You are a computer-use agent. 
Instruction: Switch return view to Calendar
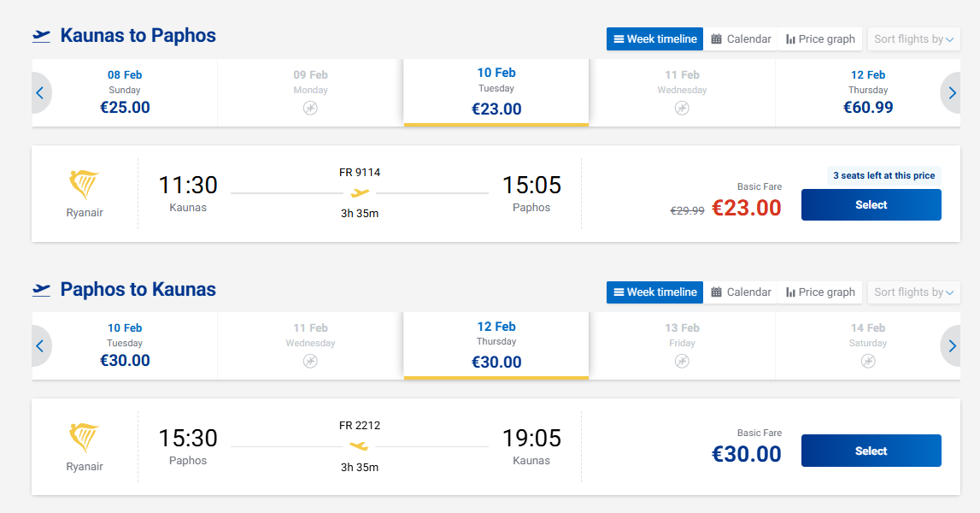coord(741,292)
